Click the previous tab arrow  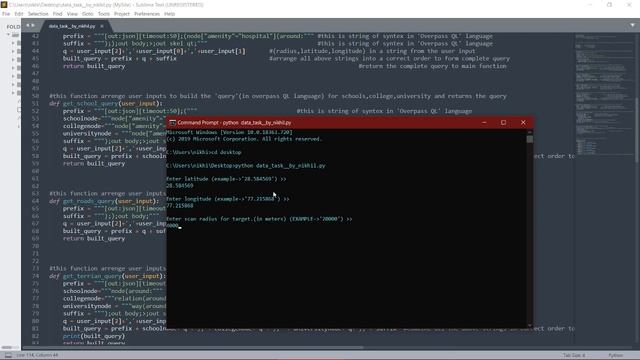[x=28, y=25]
